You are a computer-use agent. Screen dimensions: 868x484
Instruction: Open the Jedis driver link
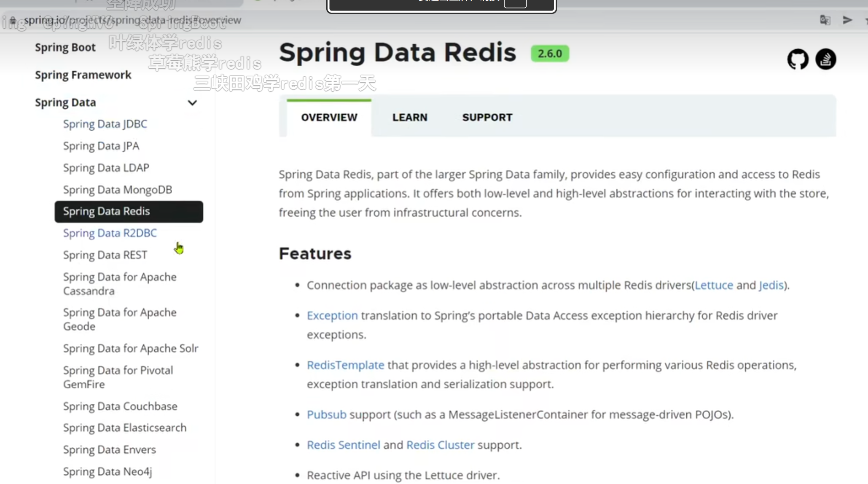(771, 285)
